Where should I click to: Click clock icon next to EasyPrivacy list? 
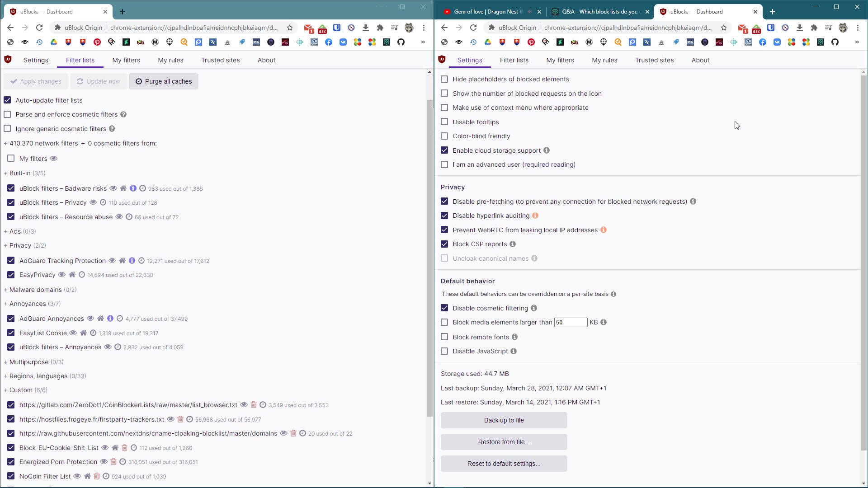tap(82, 275)
